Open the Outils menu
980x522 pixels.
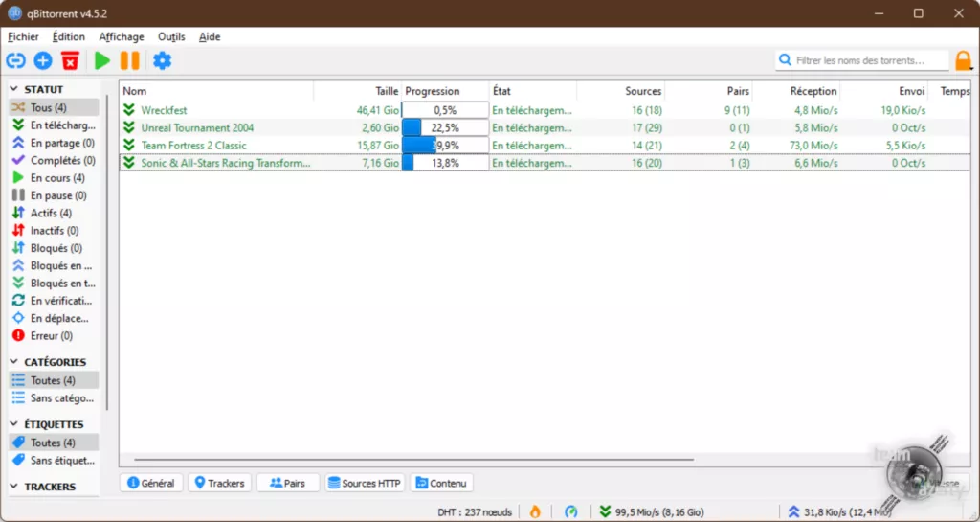pyautogui.click(x=171, y=37)
